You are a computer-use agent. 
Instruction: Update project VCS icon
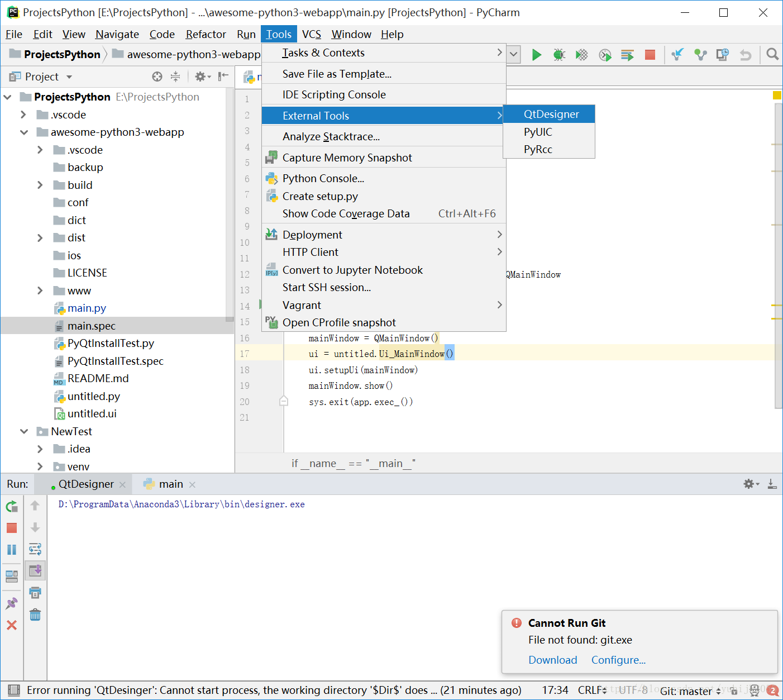pos(677,55)
